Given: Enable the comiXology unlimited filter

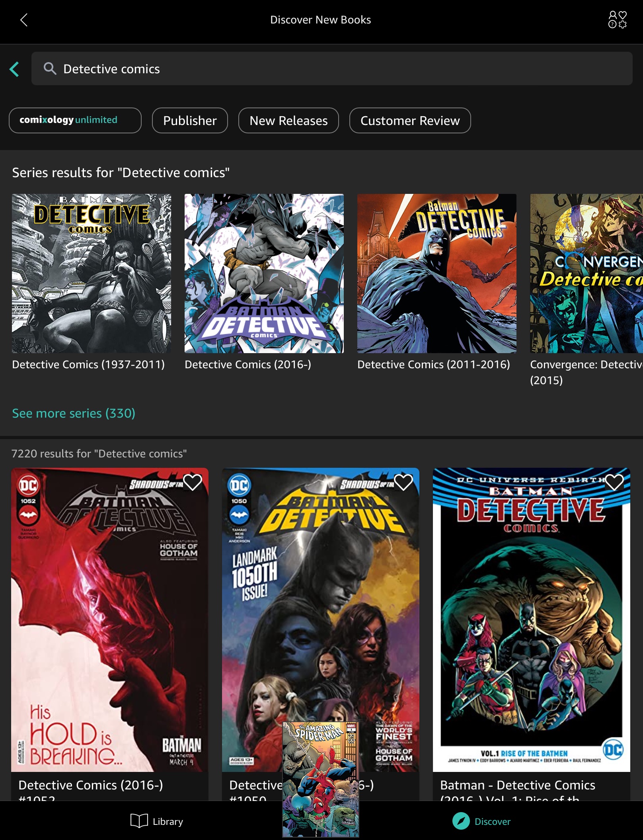Looking at the screenshot, I should point(75,120).
